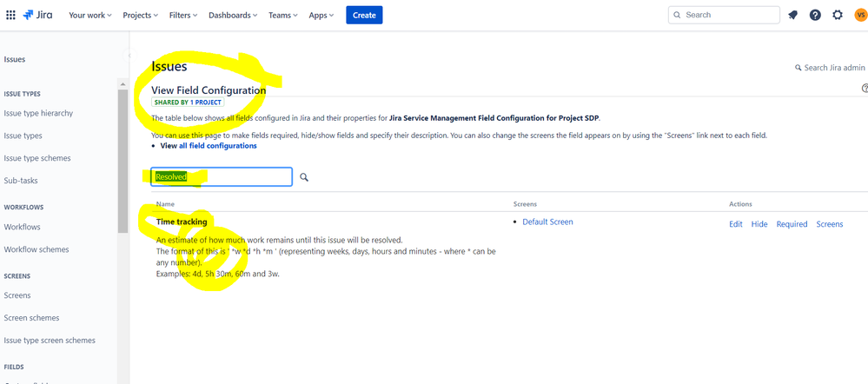Click the SHARED BY 1 PROJECT badge
Screen dimensions: 868x384
(189, 103)
